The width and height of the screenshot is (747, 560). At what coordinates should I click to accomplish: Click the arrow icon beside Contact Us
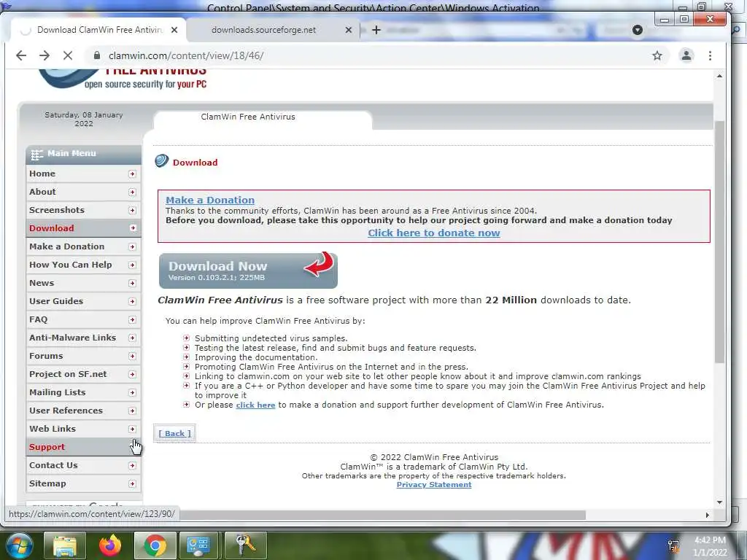(133, 465)
